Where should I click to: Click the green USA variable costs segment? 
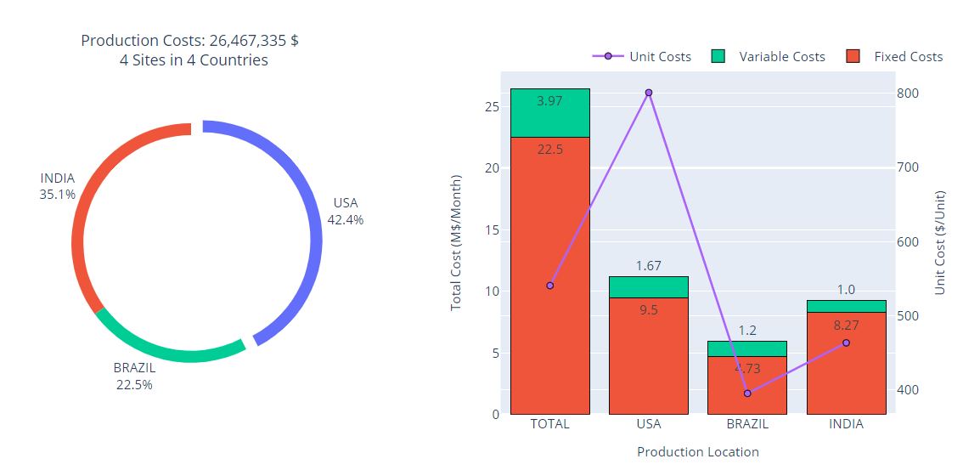click(x=648, y=287)
